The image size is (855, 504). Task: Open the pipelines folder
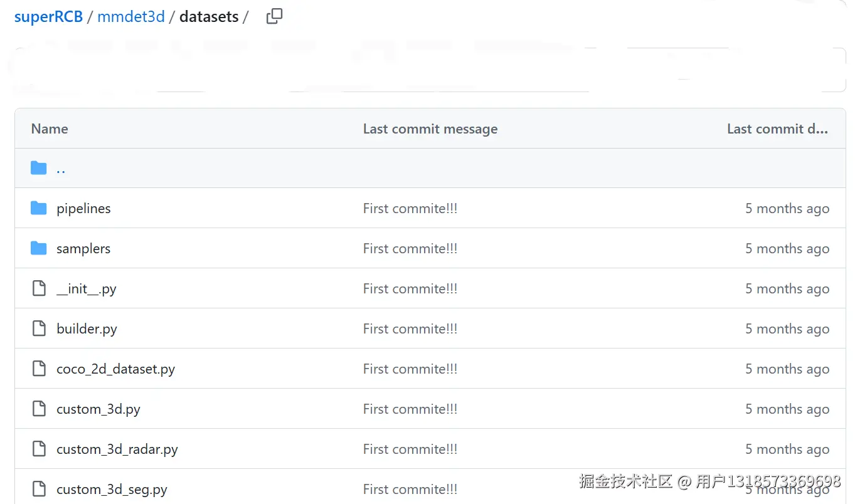(83, 209)
